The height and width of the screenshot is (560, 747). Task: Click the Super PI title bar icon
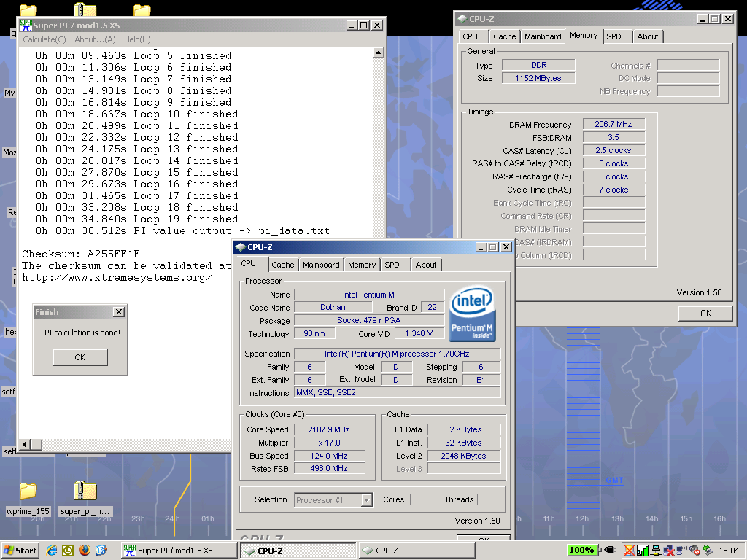point(26,26)
